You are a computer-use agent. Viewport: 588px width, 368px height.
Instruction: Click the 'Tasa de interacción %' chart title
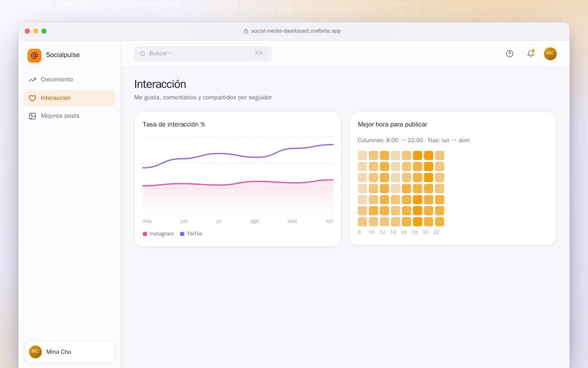(174, 125)
